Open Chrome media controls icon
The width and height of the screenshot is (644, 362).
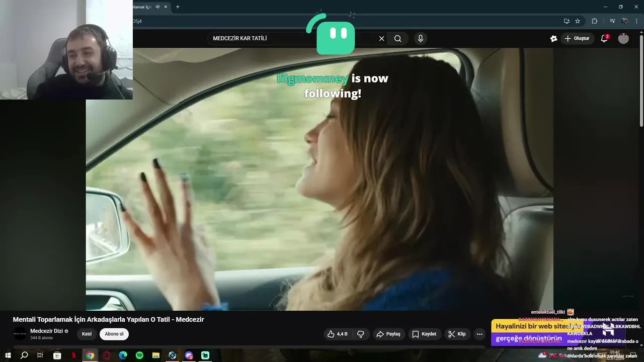tap(612, 21)
